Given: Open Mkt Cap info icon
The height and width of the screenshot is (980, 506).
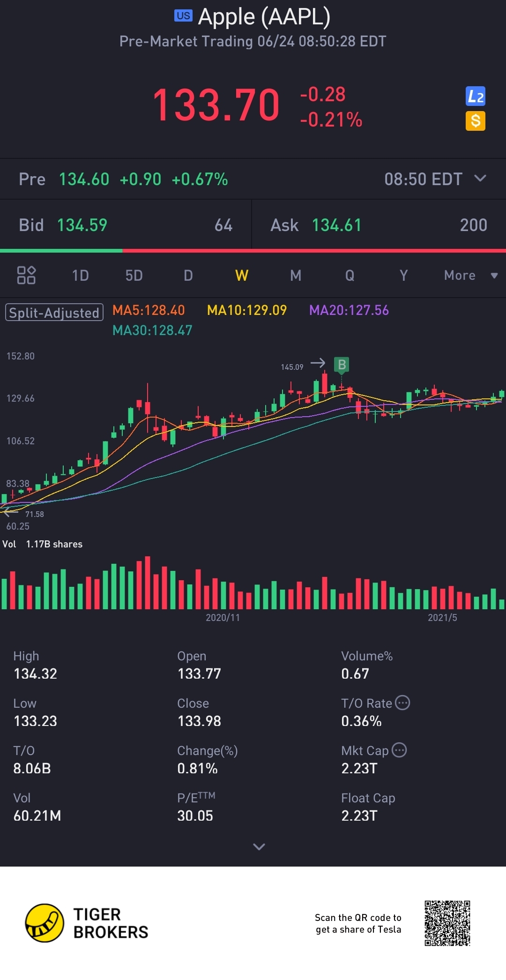Looking at the screenshot, I should (399, 750).
